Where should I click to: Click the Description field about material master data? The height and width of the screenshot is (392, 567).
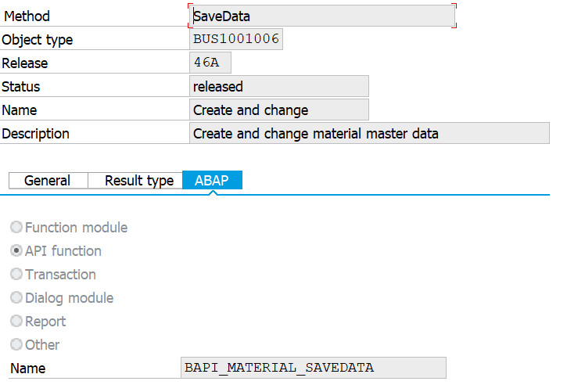pyautogui.click(x=370, y=133)
